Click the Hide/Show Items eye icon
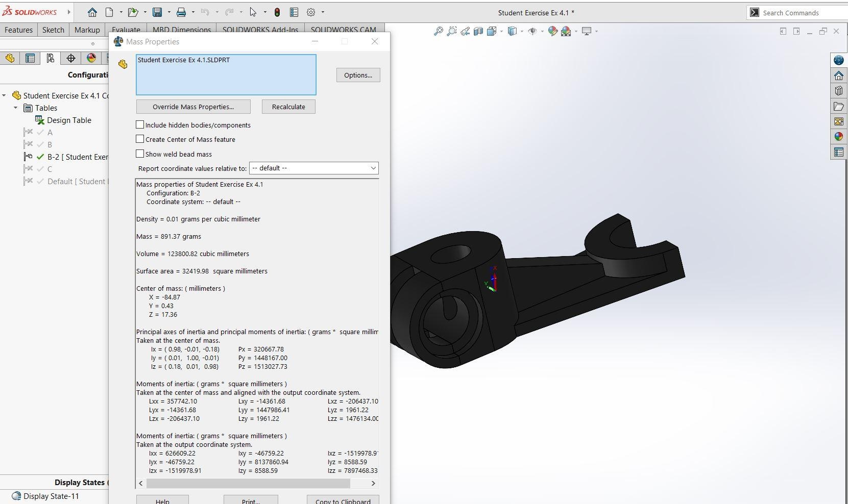Screen dimensions: 848x504 point(532,31)
